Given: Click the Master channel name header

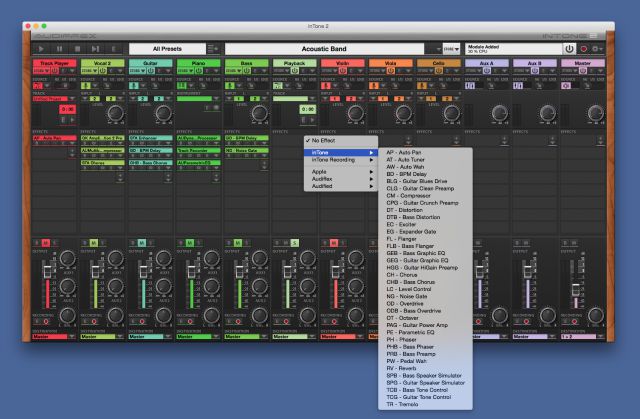Looking at the screenshot, I should (x=582, y=63).
